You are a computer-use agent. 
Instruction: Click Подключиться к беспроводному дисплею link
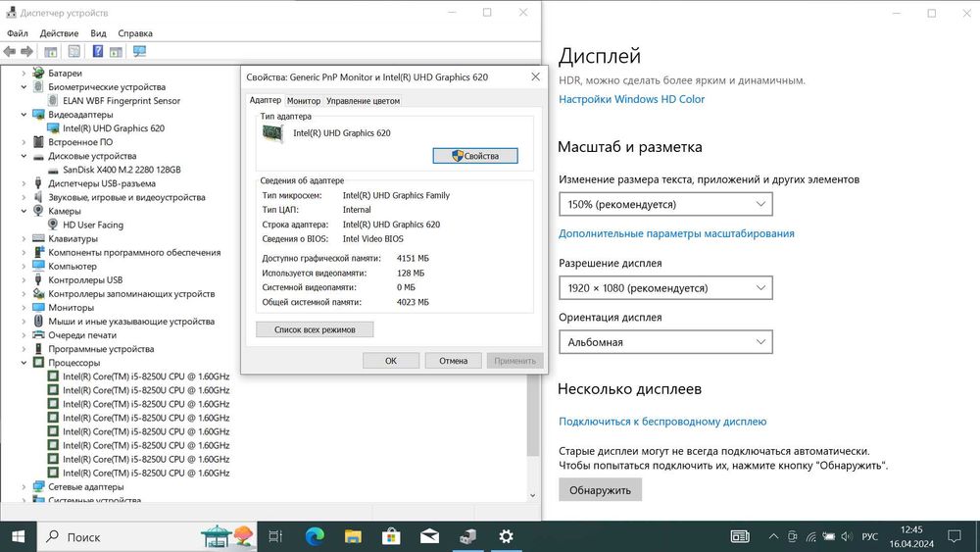click(662, 422)
